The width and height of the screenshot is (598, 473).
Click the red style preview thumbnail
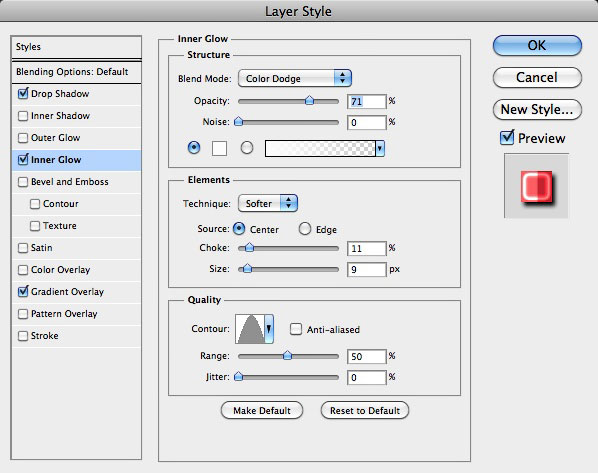tap(536, 186)
